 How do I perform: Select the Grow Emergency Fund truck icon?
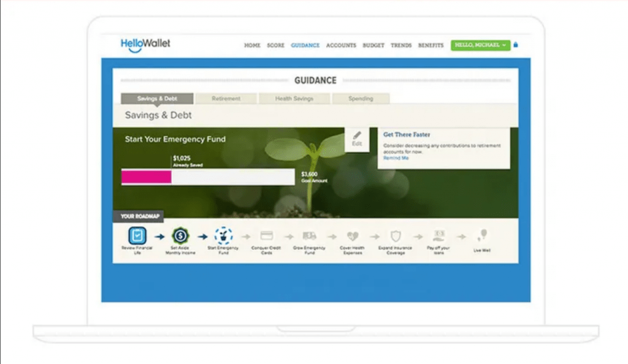(310, 235)
